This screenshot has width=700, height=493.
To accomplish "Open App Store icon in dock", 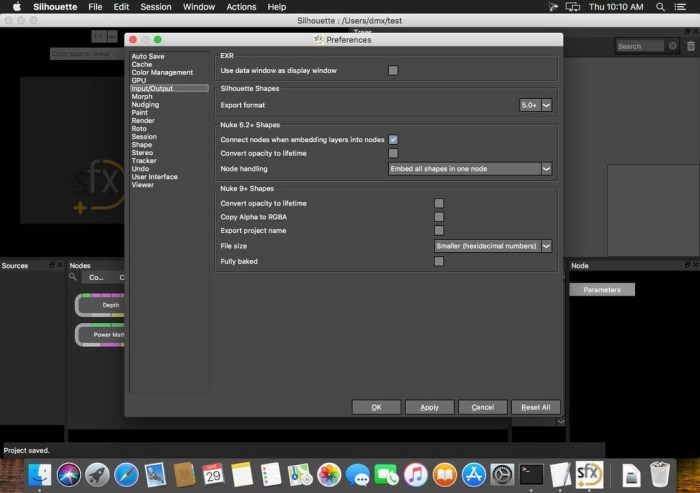I will pos(474,475).
